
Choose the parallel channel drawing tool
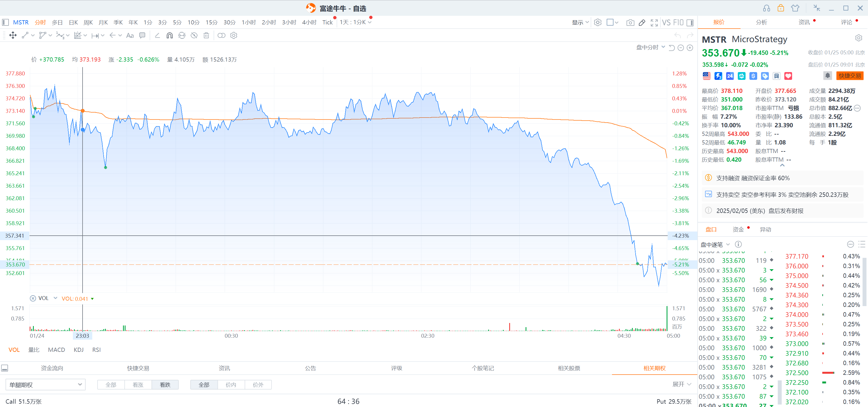43,35
